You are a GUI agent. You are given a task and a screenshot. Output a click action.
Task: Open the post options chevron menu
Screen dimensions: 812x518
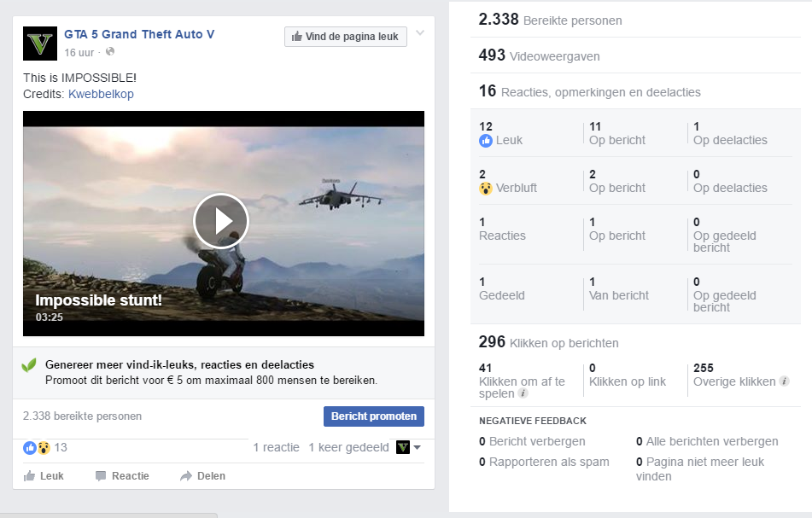coord(420,33)
